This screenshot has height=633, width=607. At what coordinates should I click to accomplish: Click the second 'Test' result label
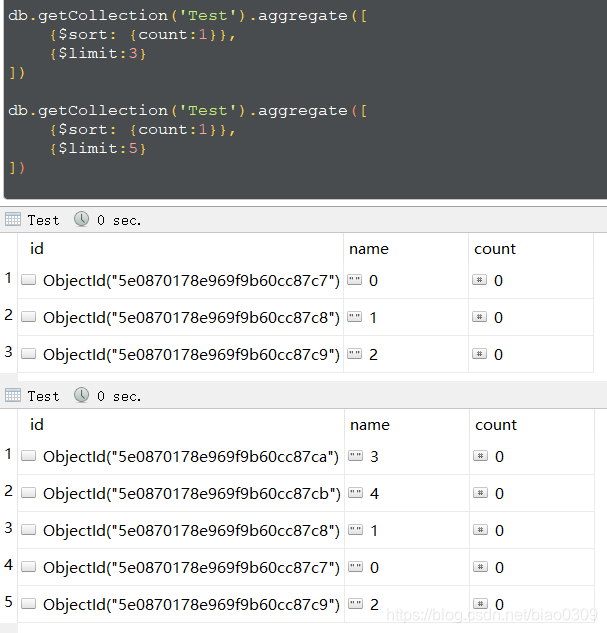(43, 396)
